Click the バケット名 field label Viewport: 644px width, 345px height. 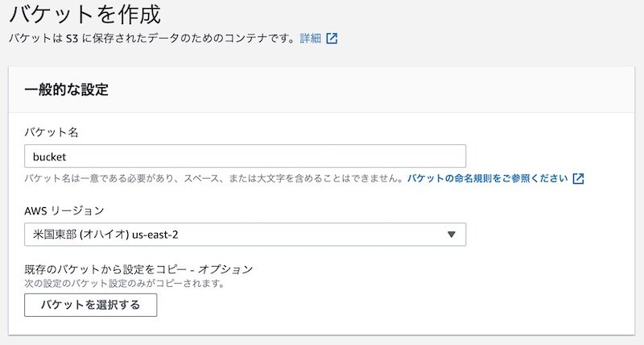[x=52, y=132]
